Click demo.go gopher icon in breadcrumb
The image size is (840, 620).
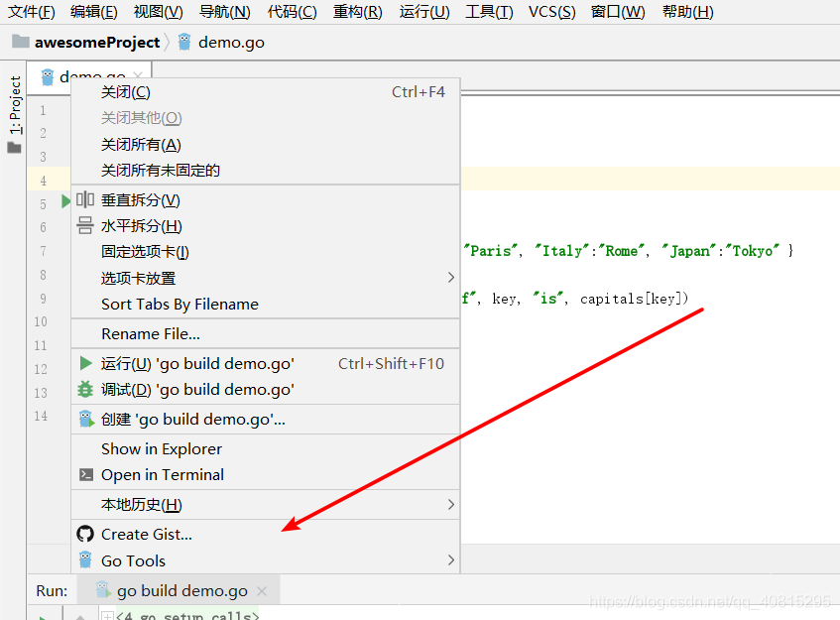click(x=184, y=42)
